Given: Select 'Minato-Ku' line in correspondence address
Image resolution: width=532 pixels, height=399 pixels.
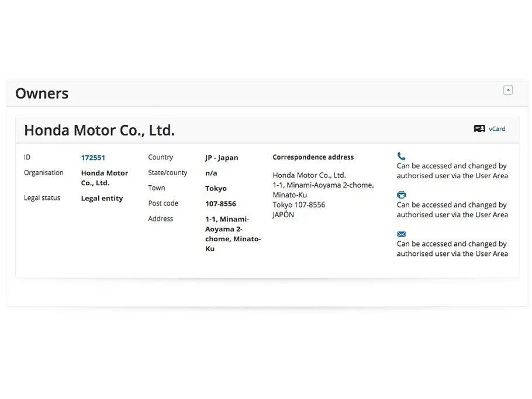Looking at the screenshot, I should (x=290, y=195).
